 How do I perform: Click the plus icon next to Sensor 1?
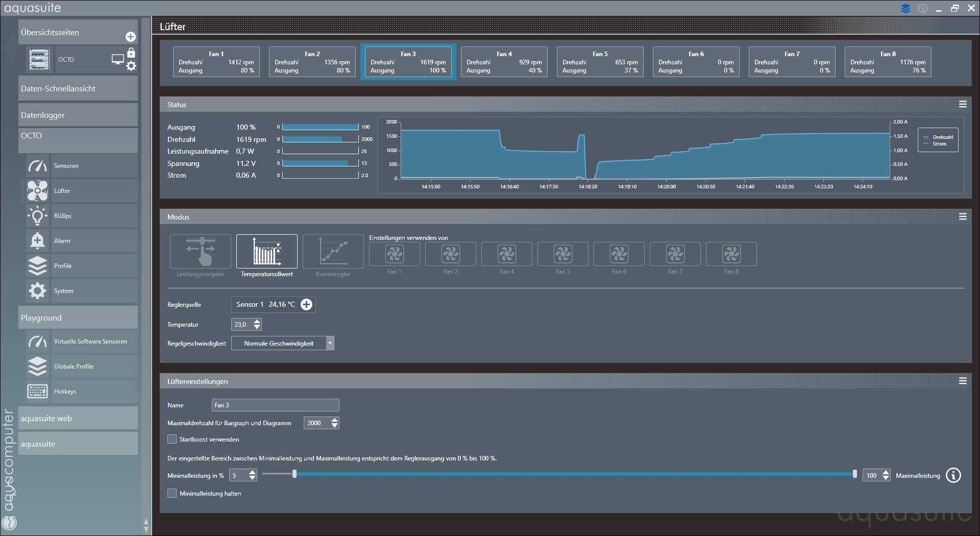(306, 305)
